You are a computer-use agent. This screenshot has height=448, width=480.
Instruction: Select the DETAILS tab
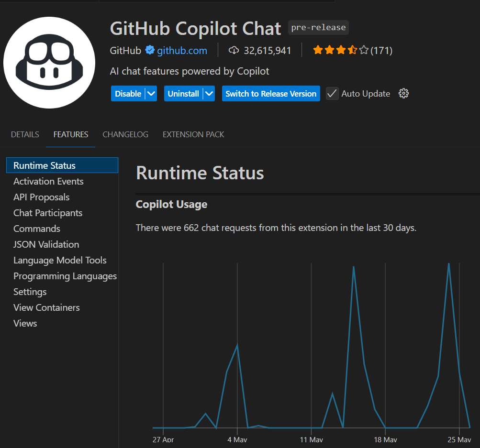[25, 134]
